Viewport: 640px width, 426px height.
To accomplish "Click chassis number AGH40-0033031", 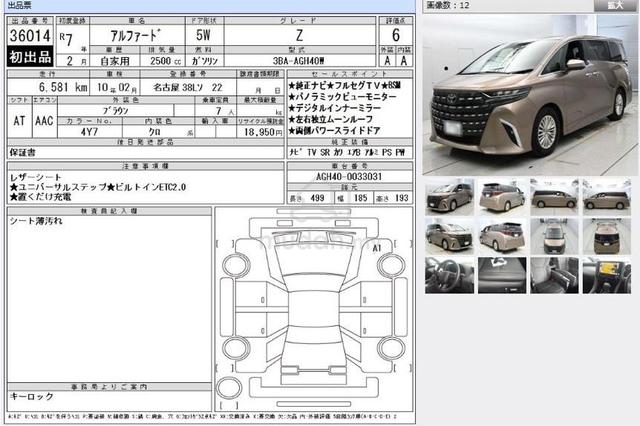I will (349, 176).
